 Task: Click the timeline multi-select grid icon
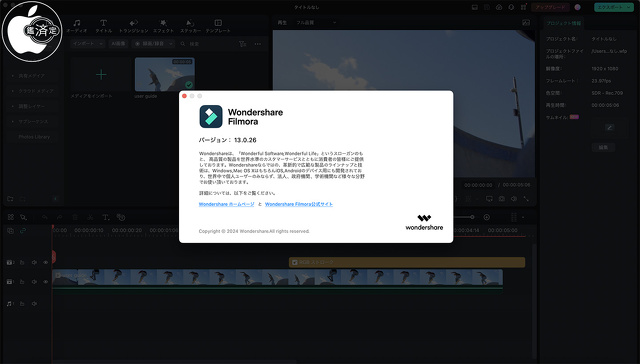coord(11,217)
